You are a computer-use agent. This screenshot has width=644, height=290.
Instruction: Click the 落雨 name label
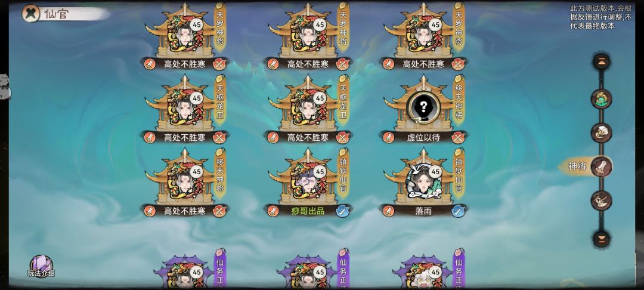coord(423,211)
